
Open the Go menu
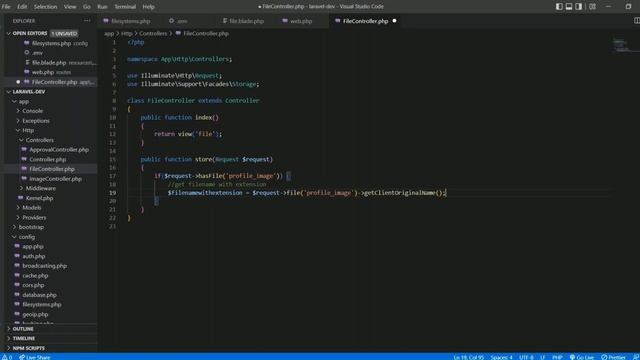(x=87, y=7)
